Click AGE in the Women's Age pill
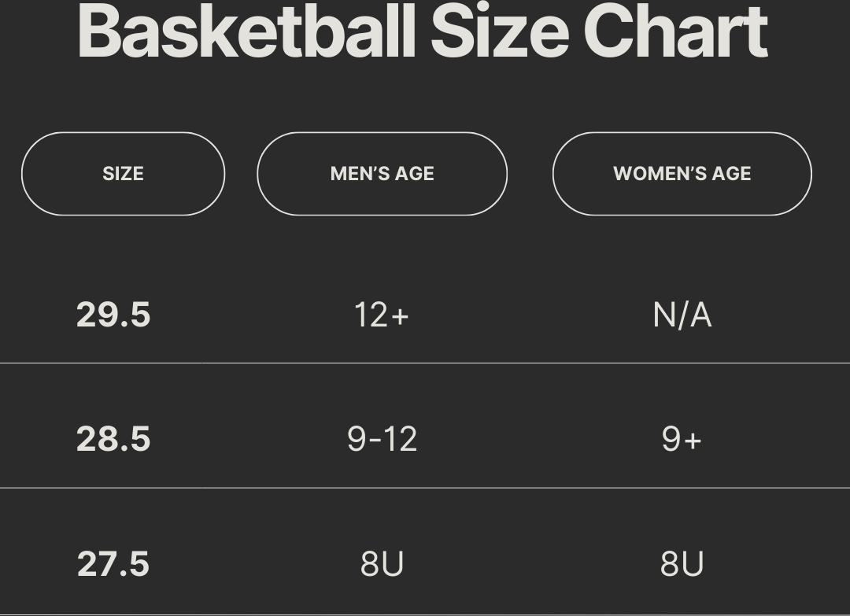 [732, 174]
